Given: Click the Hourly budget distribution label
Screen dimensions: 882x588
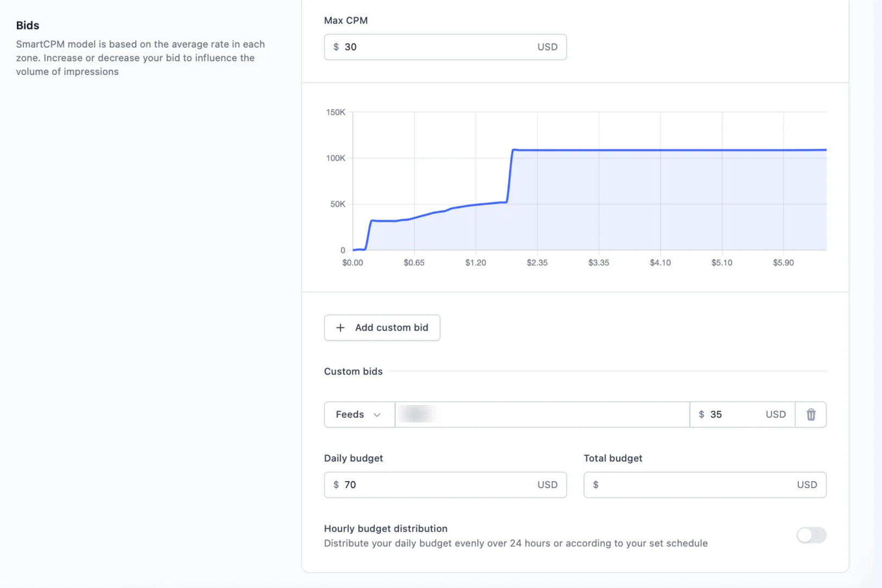Looking at the screenshot, I should (x=386, y=528).
